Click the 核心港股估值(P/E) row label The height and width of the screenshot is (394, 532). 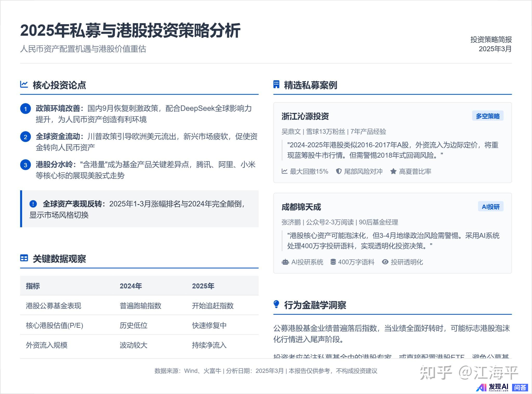[55, 325]
